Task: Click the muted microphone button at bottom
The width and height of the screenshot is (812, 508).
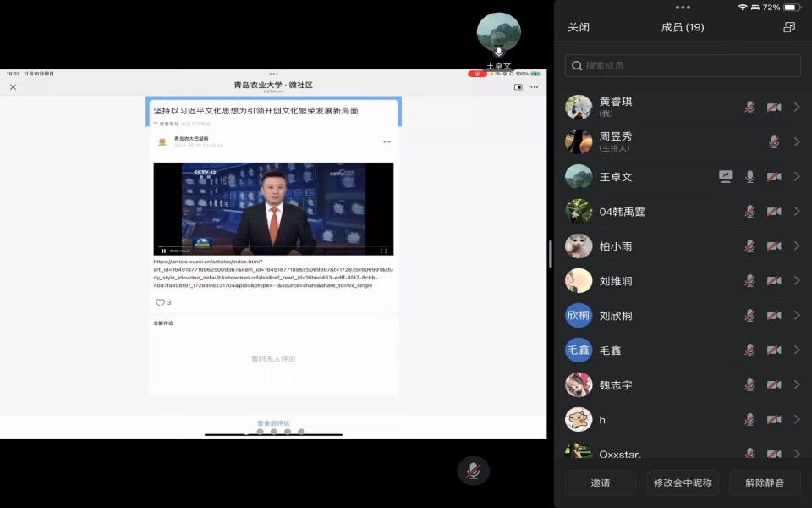Action: tap(474, 470)
